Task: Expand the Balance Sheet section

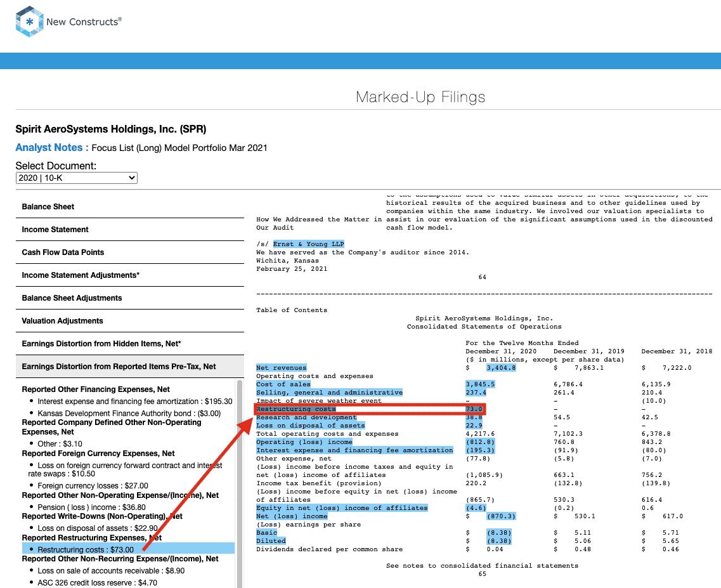Action: click(x=129, y=207)
